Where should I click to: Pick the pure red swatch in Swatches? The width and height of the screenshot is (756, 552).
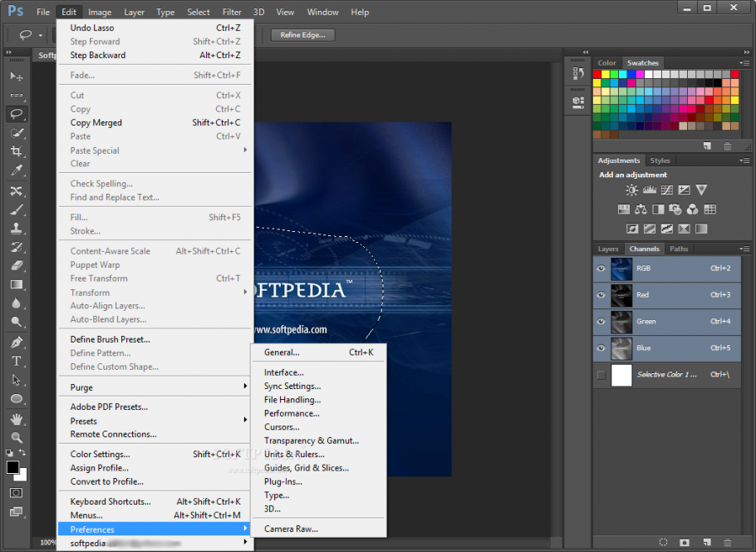[597, 74]
